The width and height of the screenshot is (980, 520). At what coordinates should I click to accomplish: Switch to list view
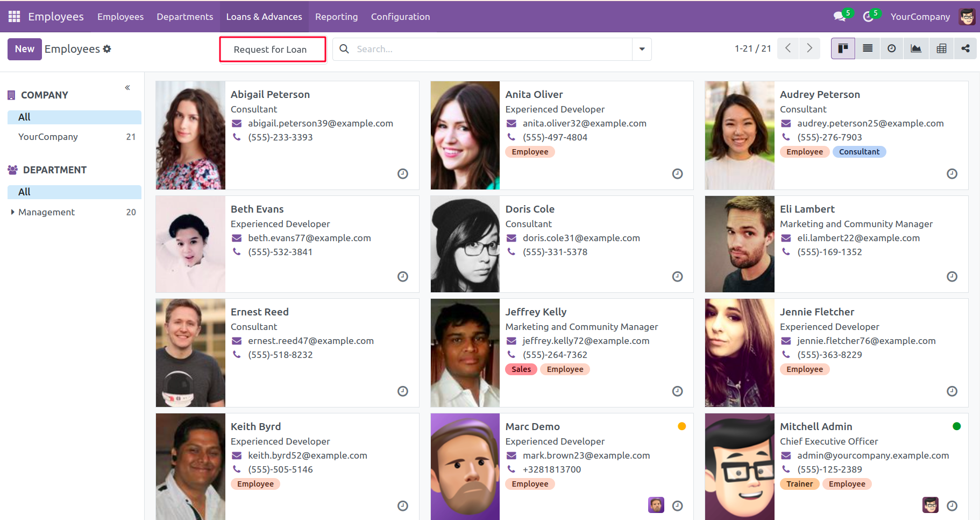pos(867,48)
